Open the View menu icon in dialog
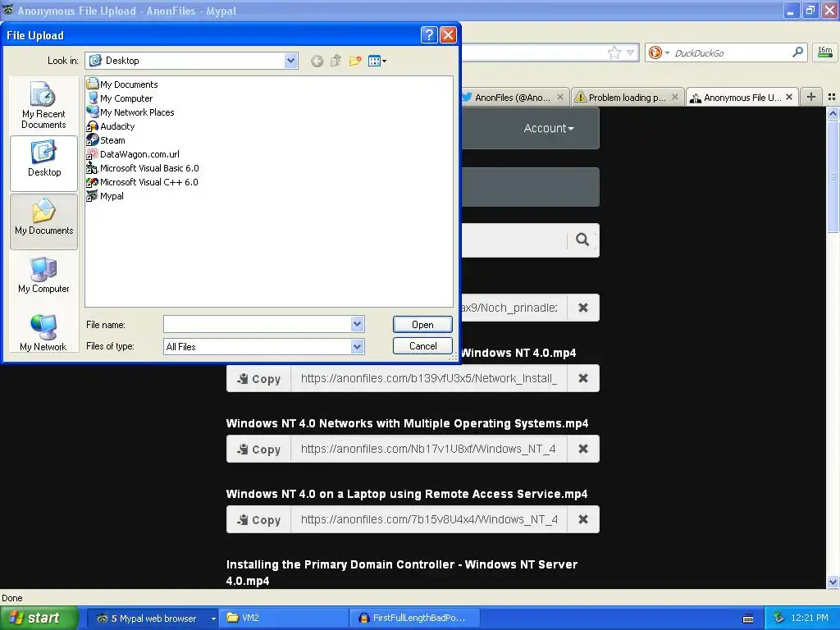This screenshot has height=630, width=840. coord(377,61)
